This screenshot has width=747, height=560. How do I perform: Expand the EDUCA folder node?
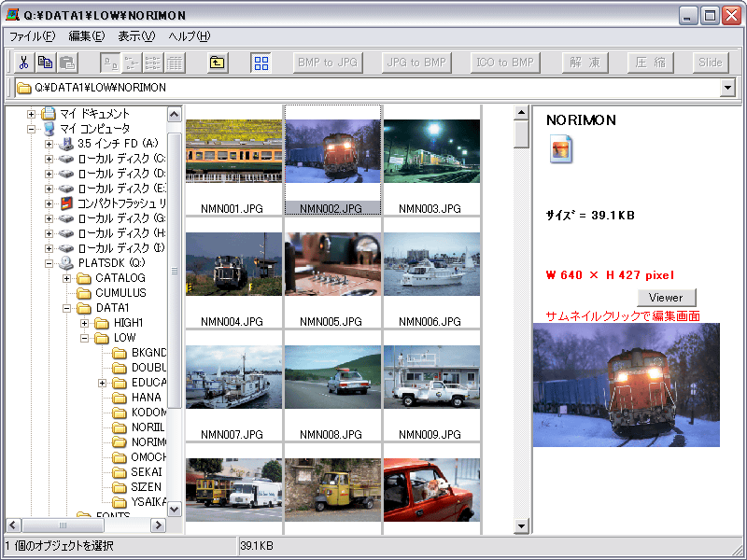click(x=102, y=383)
